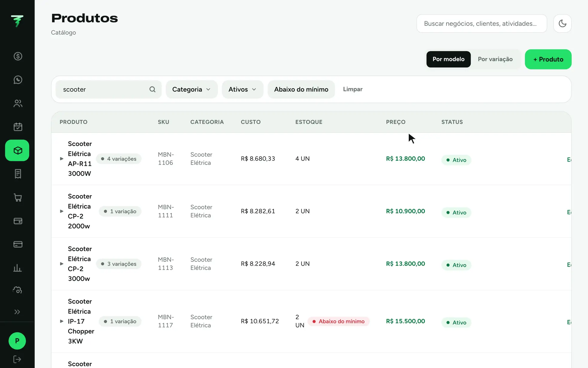
Task: Expand the sidebar with double chevron
Action: (17, 312)
